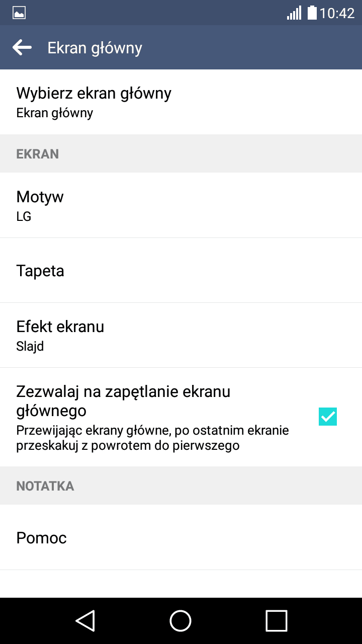Tap the battery icon in status bar
The width and height of the screenshot is (362, 644).
[x=312, y=13]
